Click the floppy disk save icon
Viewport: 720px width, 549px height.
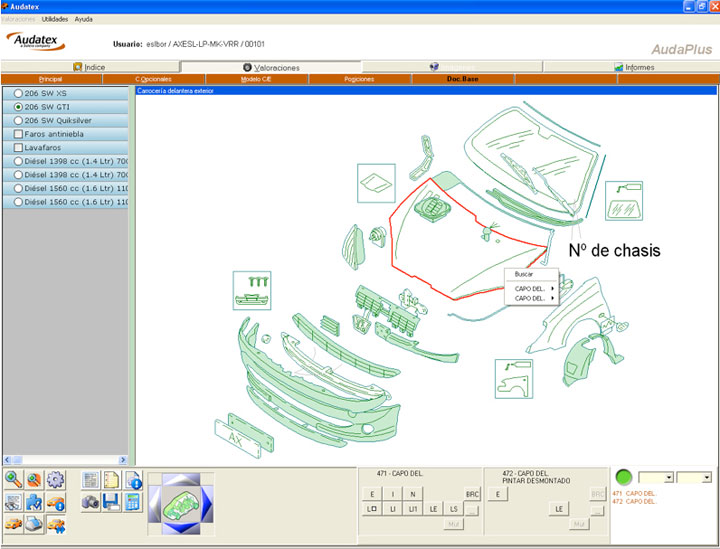point(112,502)
